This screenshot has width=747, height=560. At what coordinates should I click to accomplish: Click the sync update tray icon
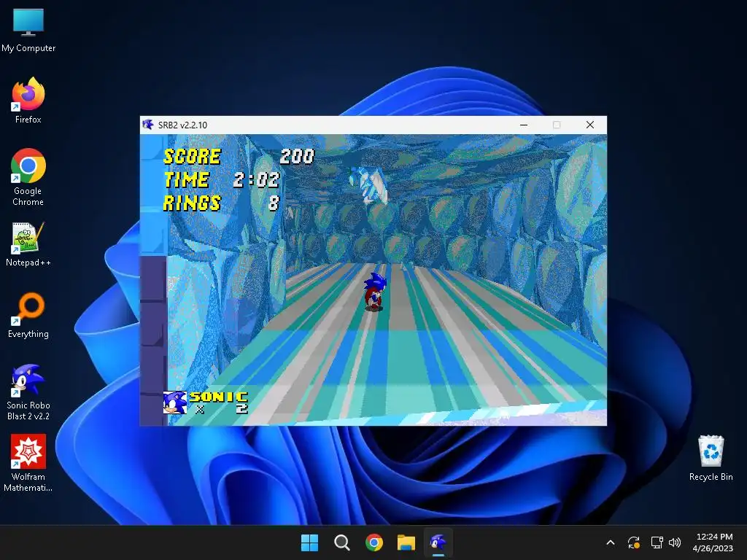pos(634,542)
